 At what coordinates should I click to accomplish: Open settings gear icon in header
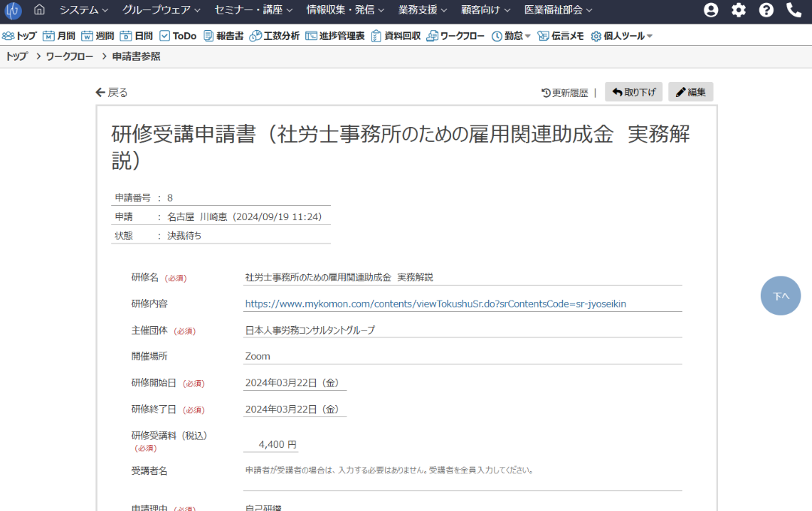tap(738, 10)
